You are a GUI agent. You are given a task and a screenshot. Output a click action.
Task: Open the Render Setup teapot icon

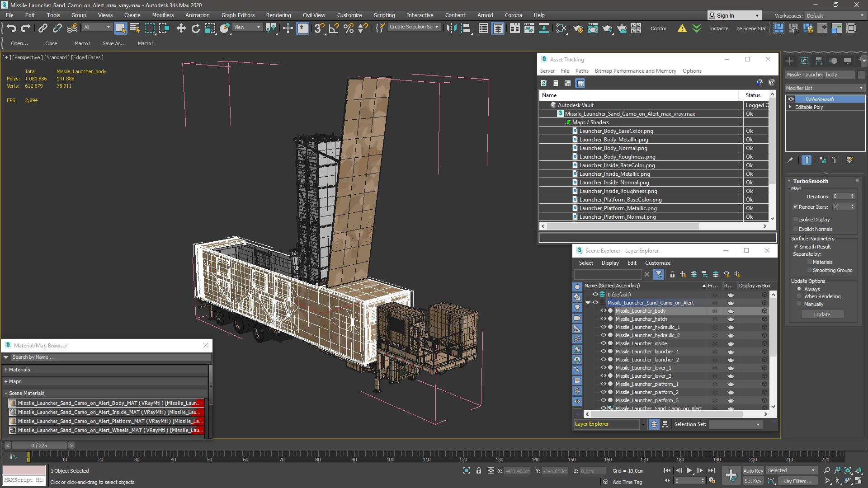(578, 28)
